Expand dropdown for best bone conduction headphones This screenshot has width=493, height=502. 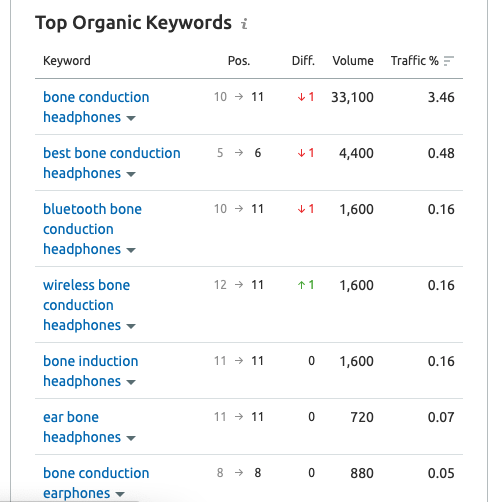click(x=131, y=174)
